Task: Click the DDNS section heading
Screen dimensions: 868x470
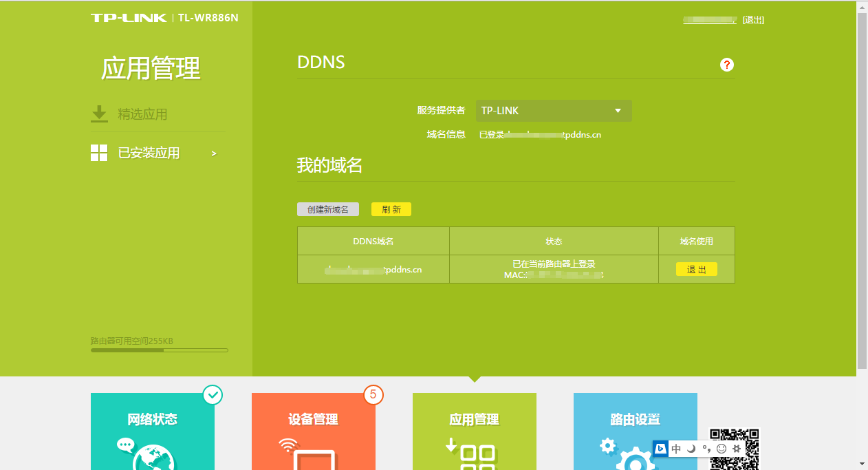Action: 321,63
